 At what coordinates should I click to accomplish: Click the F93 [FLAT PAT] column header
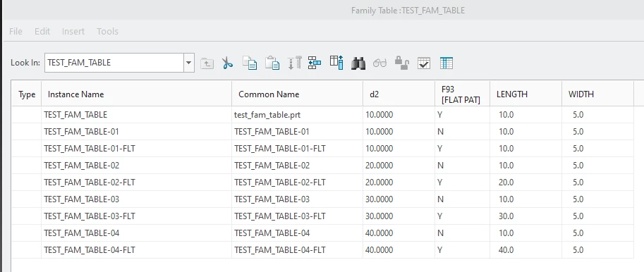point(463,94)
